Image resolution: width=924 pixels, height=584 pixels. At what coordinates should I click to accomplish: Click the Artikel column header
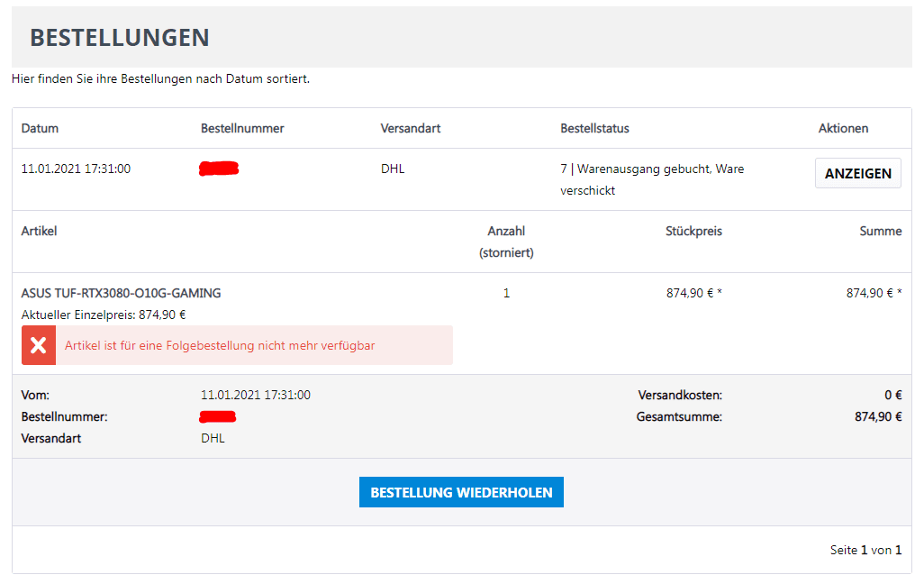[x=40, y=232]
